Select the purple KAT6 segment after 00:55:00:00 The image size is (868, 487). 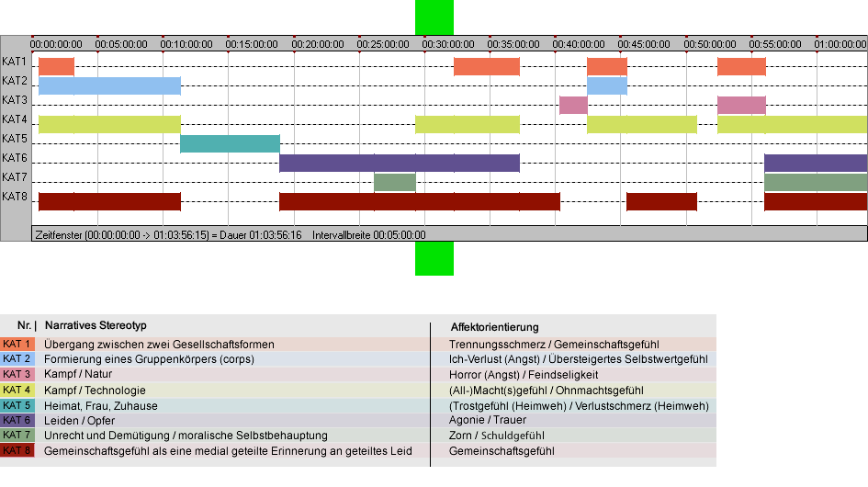816,164
